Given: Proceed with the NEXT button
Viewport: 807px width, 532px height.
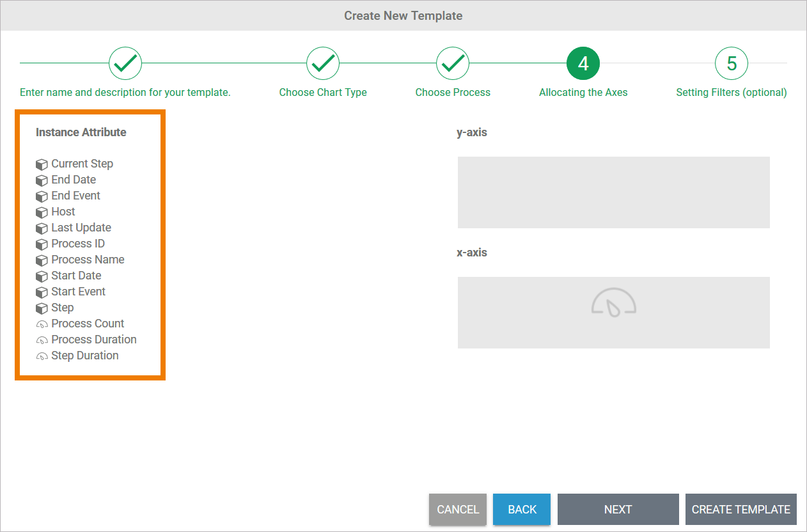Looking at the screenshot, I should 618,510.
